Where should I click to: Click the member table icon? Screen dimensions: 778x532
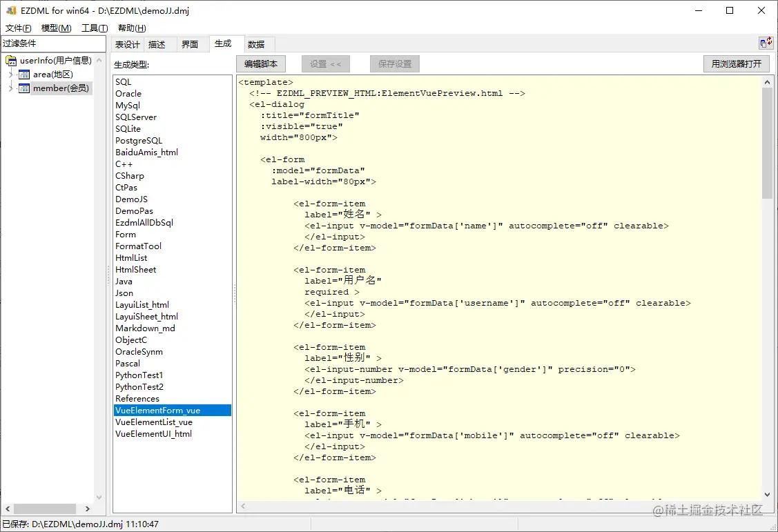pyautogui.click(x=23, y=88)
